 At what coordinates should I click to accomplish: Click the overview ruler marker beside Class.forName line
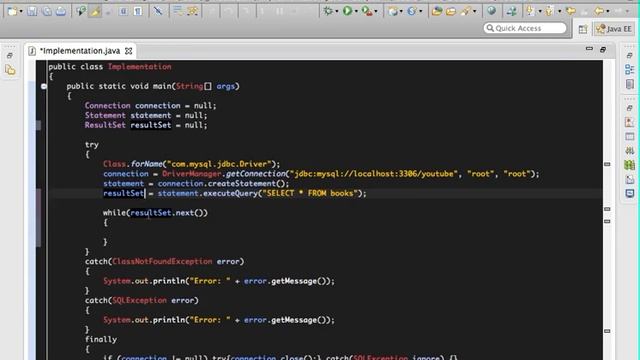coord(607,164)
